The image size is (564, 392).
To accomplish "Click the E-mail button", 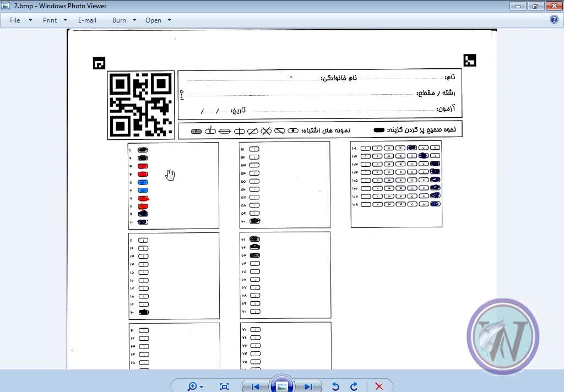I will (87, 20).
